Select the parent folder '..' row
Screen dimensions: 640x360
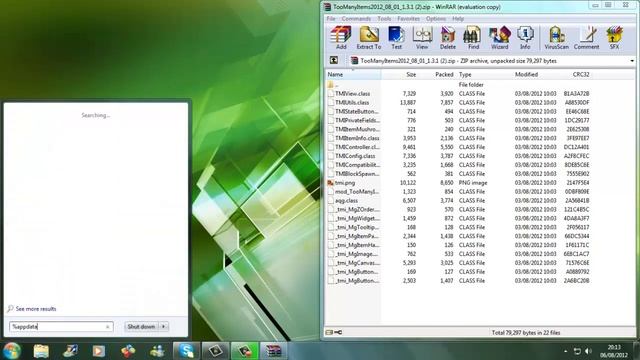459,84
